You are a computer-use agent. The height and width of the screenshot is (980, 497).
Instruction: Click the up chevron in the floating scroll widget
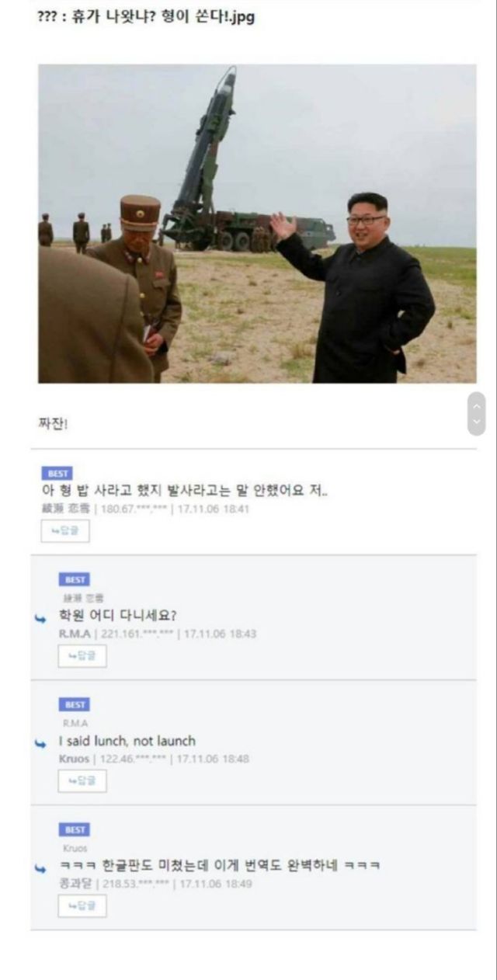click(477, 405)
